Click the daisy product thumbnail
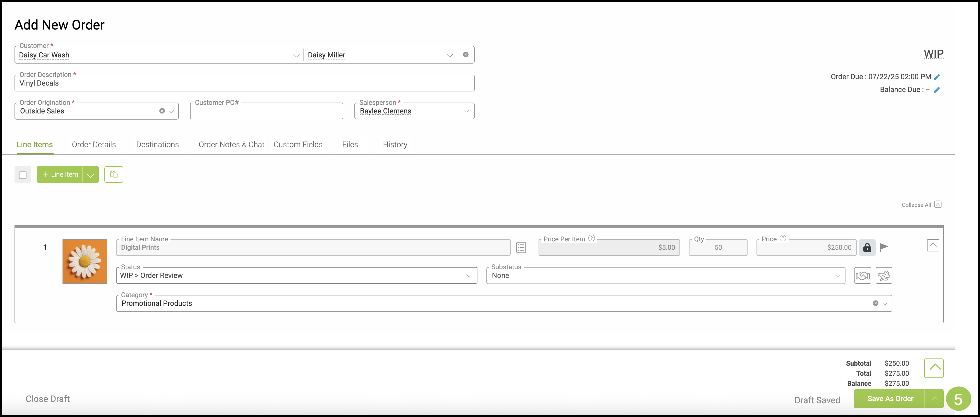 click(x=85, y=261)
